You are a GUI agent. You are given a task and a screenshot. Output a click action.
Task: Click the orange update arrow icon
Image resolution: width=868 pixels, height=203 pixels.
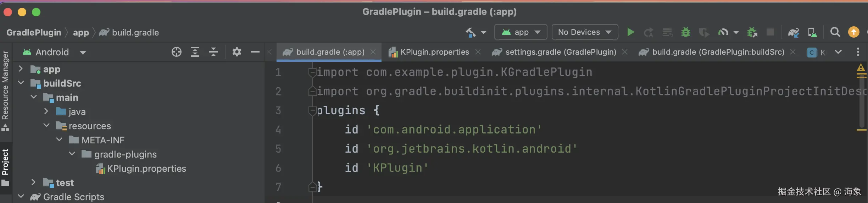(854, 32)
